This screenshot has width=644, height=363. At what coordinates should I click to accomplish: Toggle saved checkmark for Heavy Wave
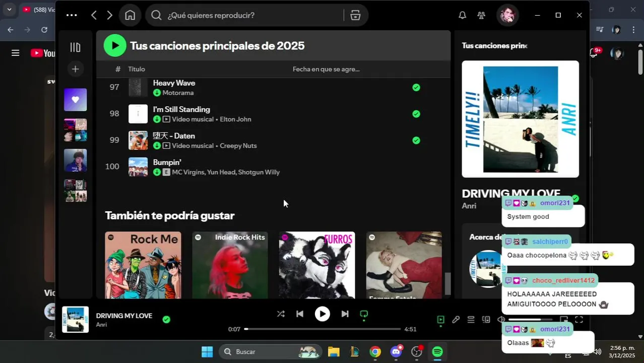click(416, 87)
